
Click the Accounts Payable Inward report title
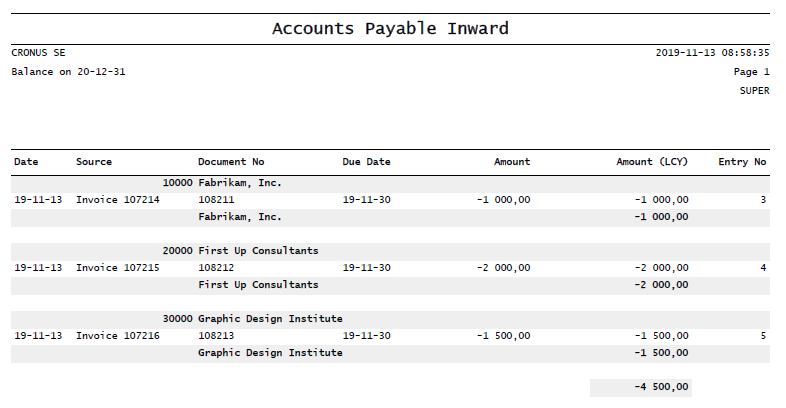[390, 29]
